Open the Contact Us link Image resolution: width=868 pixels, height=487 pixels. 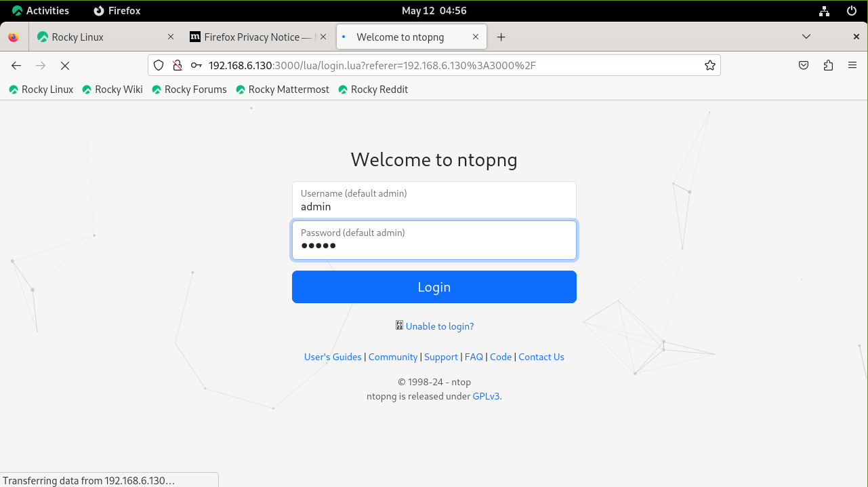tap(541, 357)
